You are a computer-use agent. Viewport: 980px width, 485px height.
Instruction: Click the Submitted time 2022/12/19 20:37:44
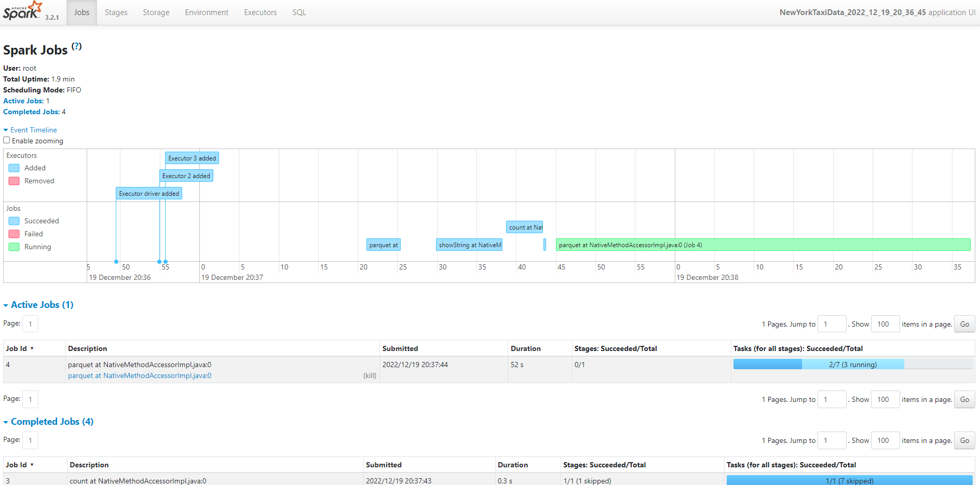coord(415,365)
